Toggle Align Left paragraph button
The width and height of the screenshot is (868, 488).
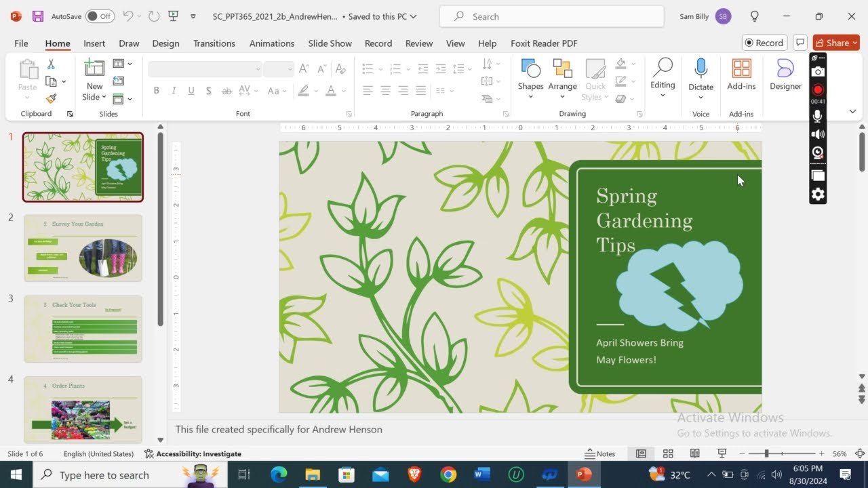point(368,91)
